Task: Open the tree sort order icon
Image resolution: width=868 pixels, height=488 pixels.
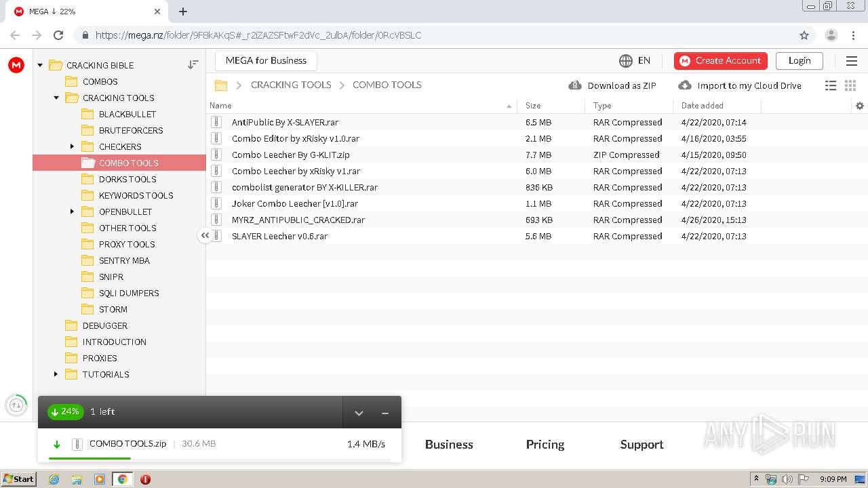Action: click(193, 64)
